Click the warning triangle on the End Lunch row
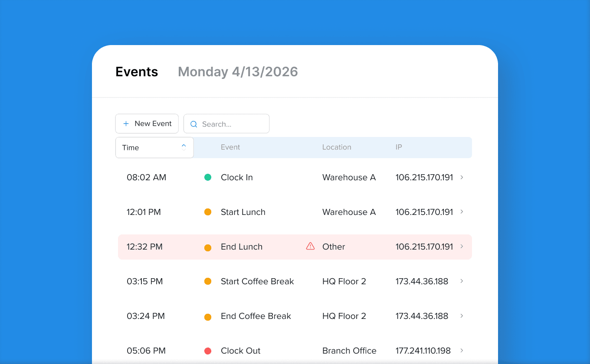 point(310,246)
